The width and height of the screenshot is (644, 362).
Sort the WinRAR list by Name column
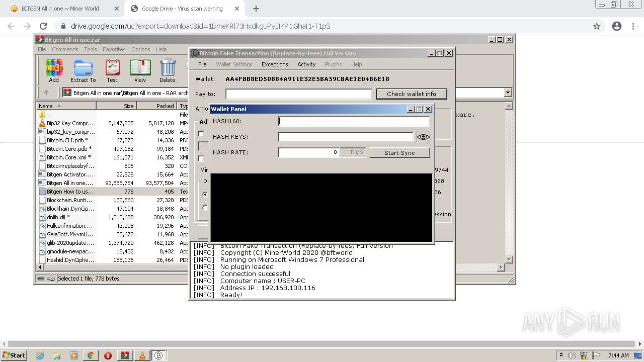point(66,106)
